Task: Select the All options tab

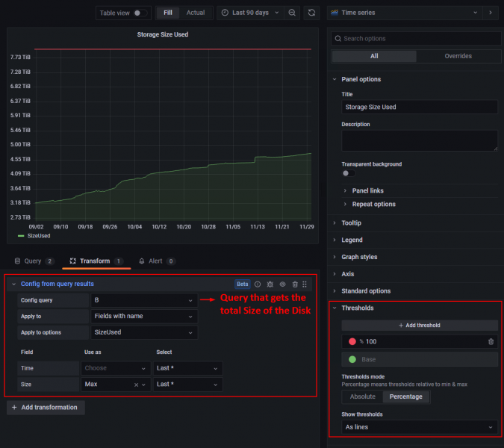Action: coord(374,56)
